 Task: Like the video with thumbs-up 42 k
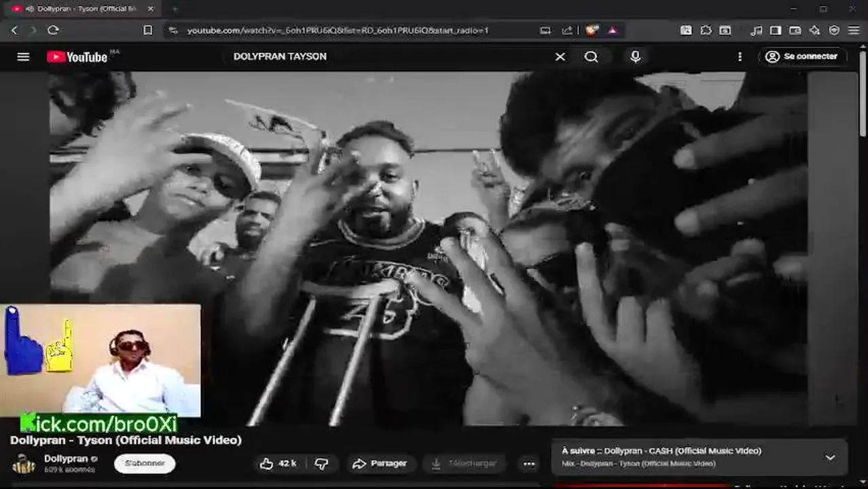(x=278, y=463)
